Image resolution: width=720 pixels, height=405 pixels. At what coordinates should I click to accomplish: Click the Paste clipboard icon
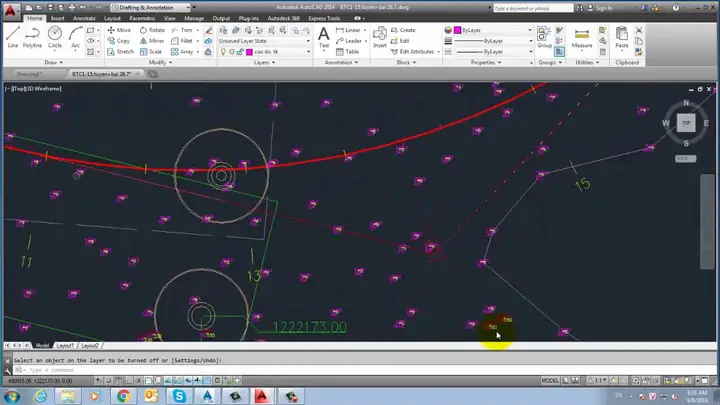tap(622, 37)
